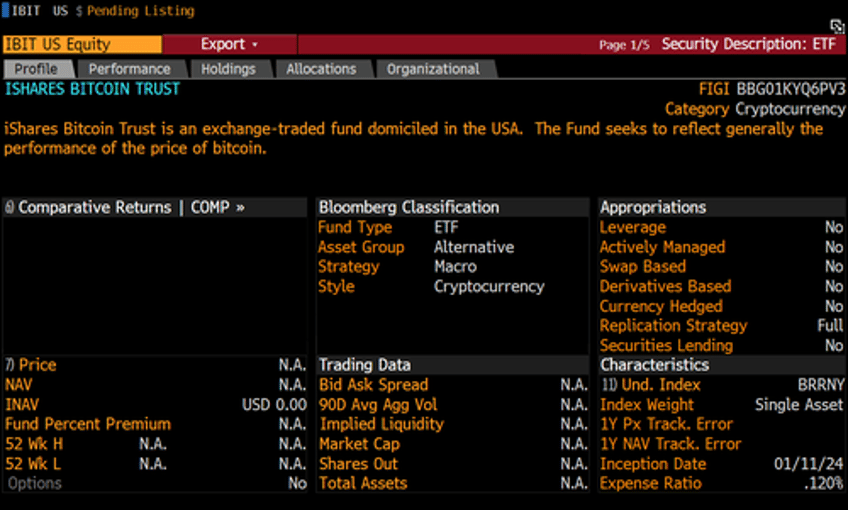Click the Fund Percent Premium label
Image resolution: width=848 pixels, height=510 pixels.
click(x=88, y=425)
